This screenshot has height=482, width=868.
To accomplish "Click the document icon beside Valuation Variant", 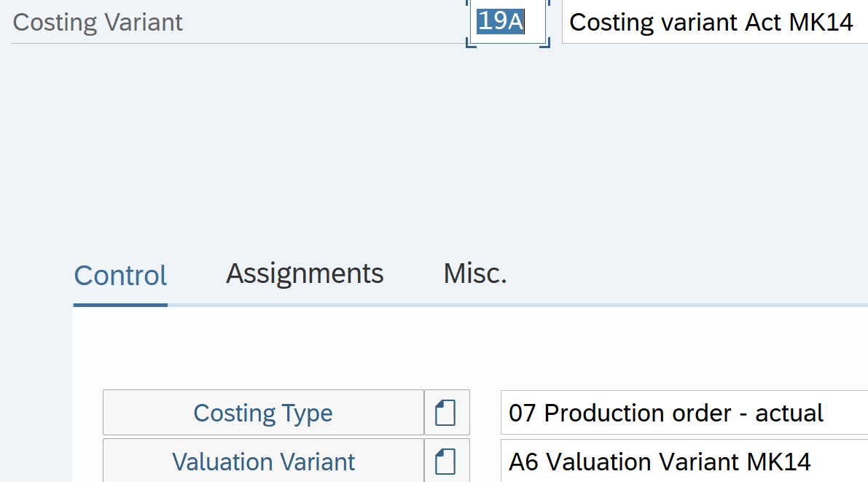I will [x=446, y=462].
